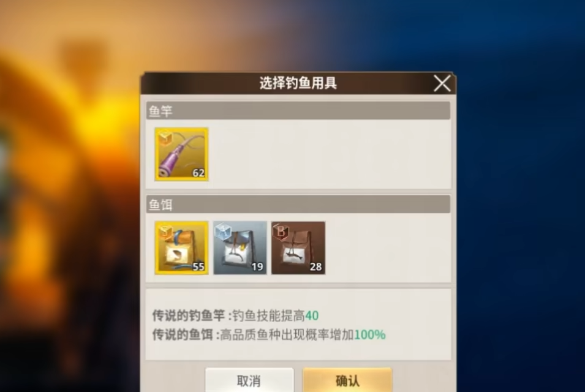This screenshot has height=392, width=585.
Task: Click the quantity 19 on silver bait
Action: click(x=257, y=266)
